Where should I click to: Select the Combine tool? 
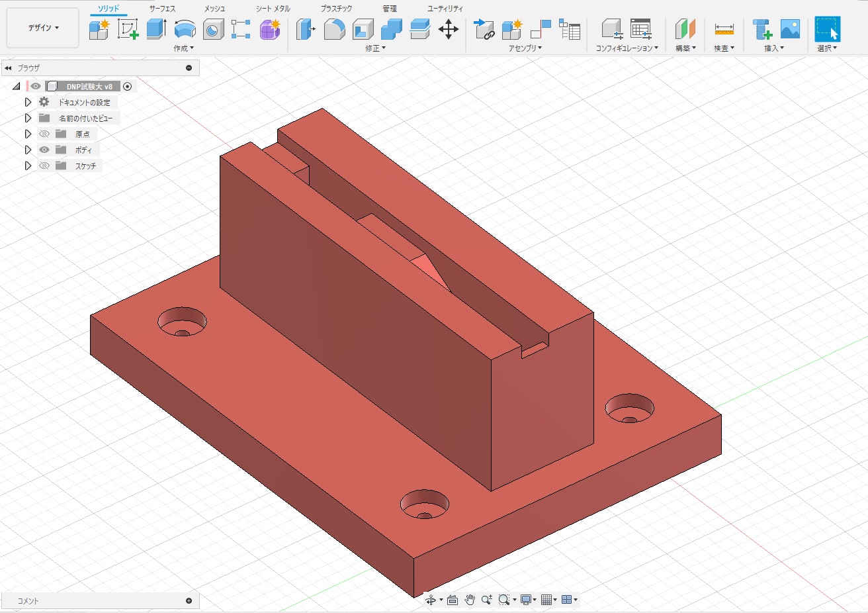[392, 29]
